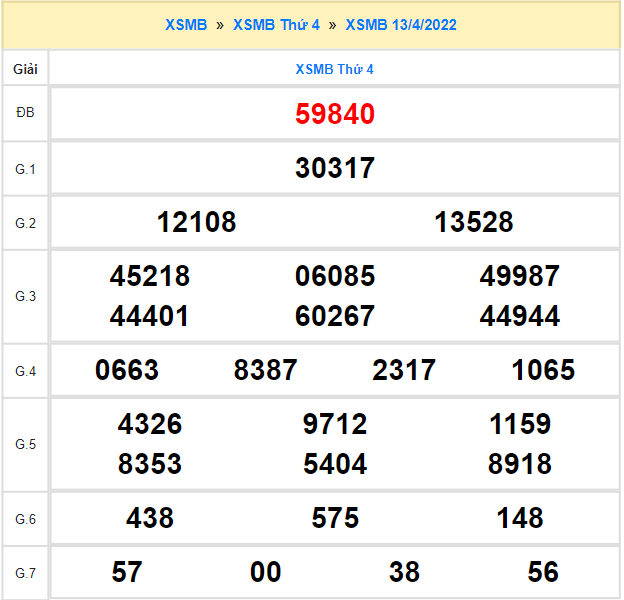The image size is (624, 600).
Task: Click the G.3 number 44944
Action: [x=519, y=317]
